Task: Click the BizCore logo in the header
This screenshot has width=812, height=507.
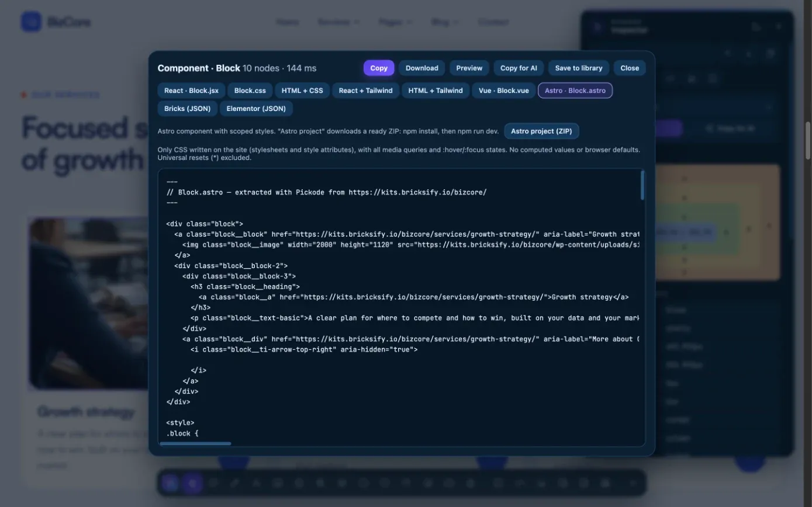Action: click(x=56, y=22)
